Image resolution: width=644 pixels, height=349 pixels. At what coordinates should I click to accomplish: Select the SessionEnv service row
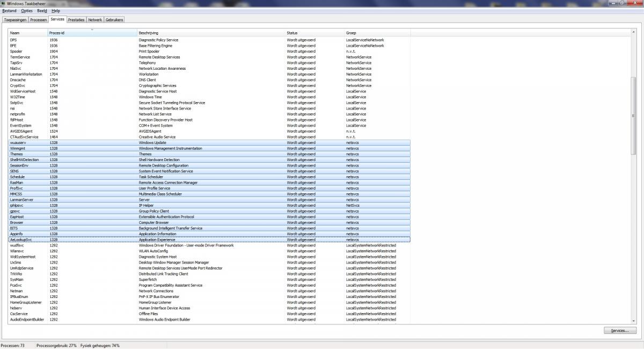click(210, 165)
